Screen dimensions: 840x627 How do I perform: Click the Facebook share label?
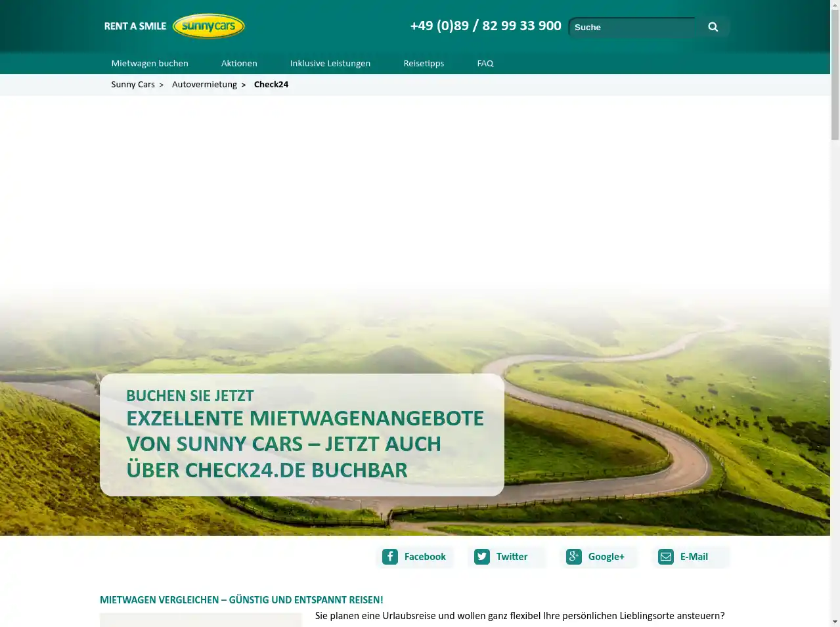point(425,557)
